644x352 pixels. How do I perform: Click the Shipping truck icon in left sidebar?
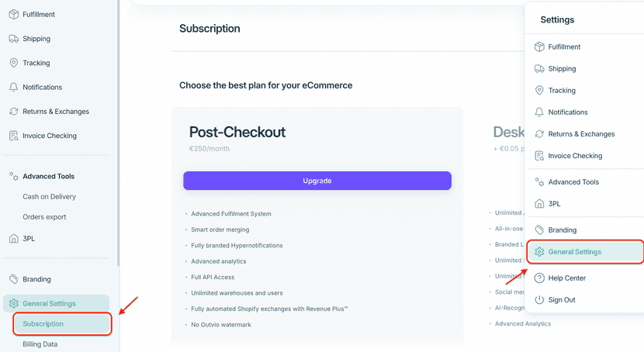point(13,39)
